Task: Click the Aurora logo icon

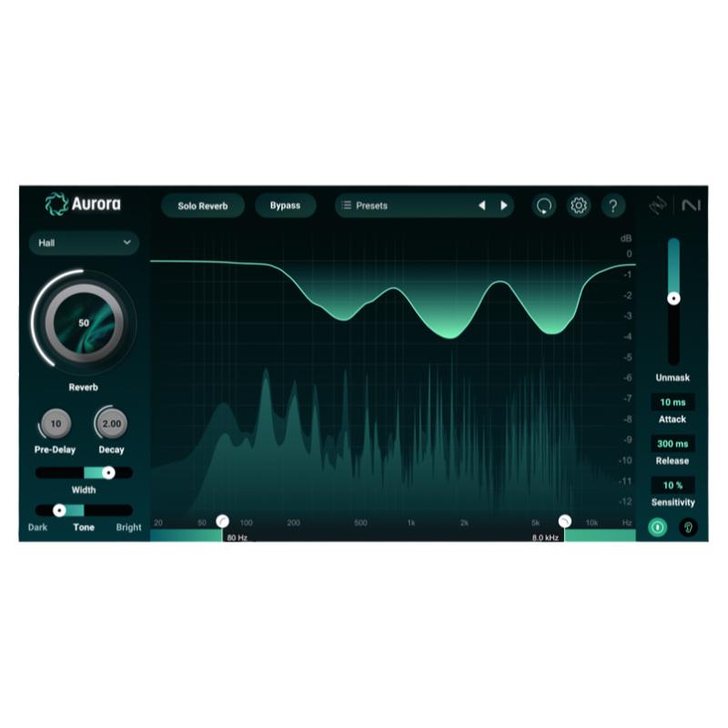Action: pos(56,206)
